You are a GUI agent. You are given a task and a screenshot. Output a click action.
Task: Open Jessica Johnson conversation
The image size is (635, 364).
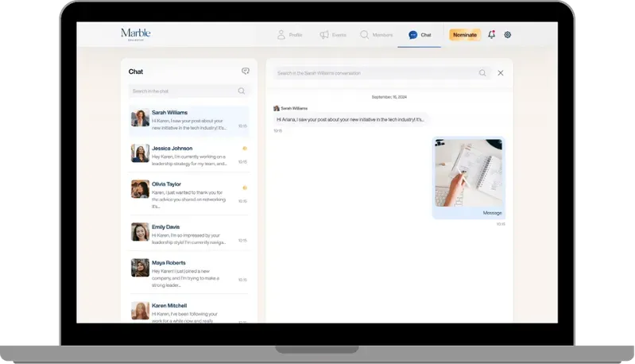(x=188, y=157)
